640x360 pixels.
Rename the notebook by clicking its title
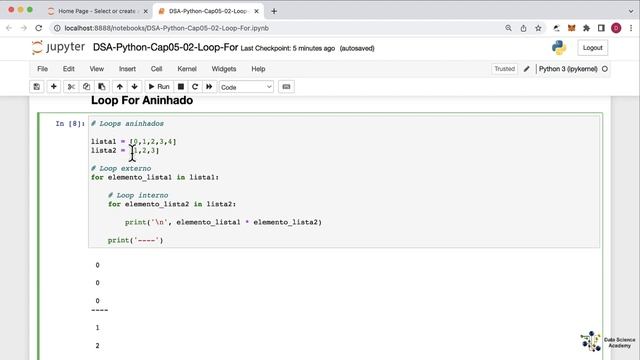click(165, 47)
